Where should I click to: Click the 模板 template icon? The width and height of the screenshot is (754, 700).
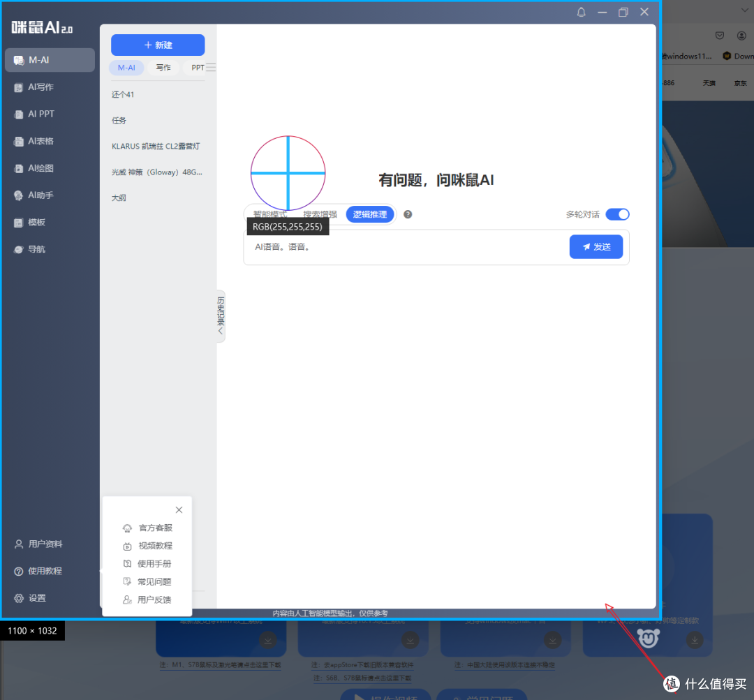coord(18,222)
